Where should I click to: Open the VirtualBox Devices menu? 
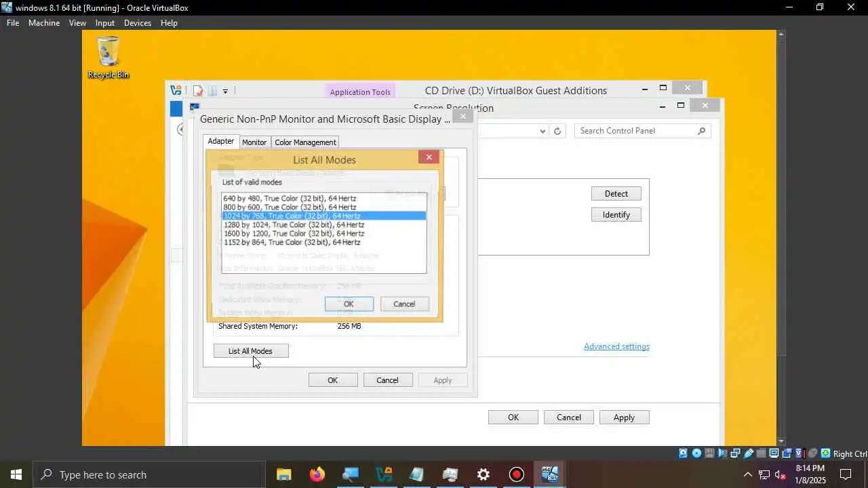[138, 23]
